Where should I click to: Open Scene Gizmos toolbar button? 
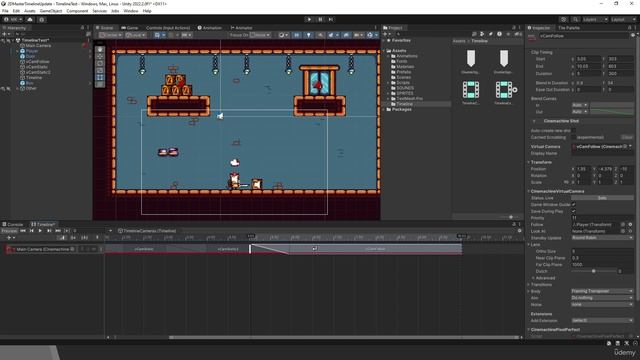coord(370,35)
